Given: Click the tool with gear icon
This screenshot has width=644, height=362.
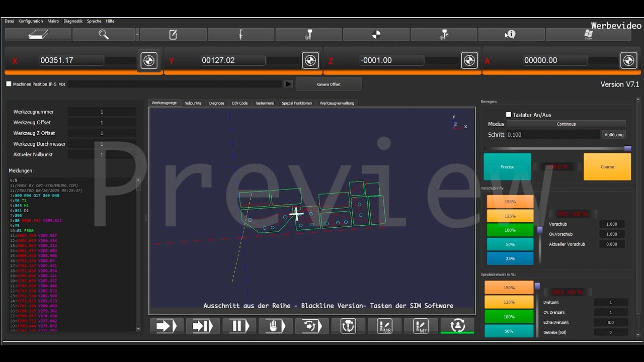Looking at the screenshot, I should coord(308,34).
